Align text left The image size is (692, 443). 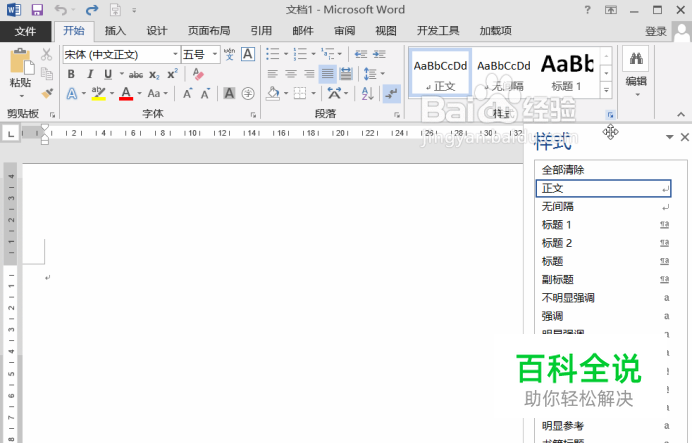[273, 74]
